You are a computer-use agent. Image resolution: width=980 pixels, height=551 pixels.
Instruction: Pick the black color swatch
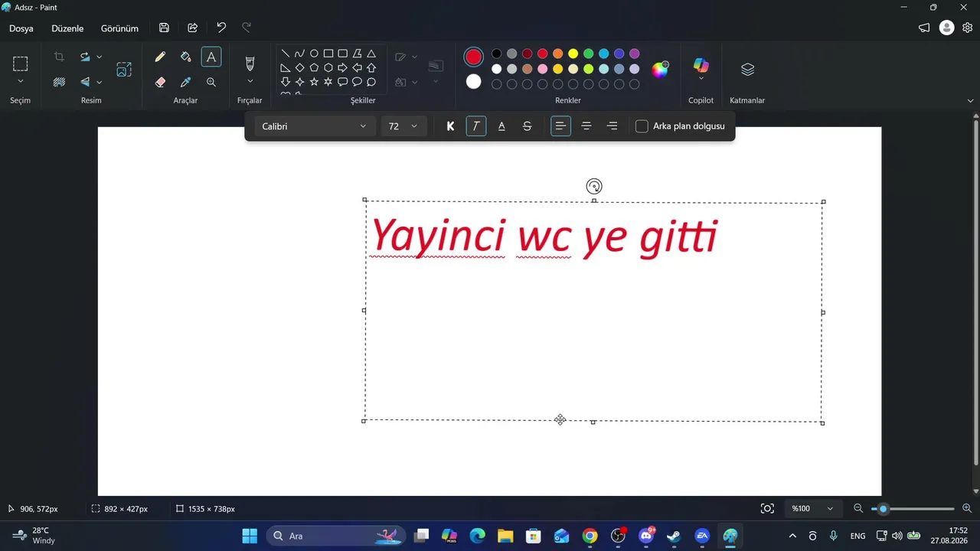(x=497, y=54)
